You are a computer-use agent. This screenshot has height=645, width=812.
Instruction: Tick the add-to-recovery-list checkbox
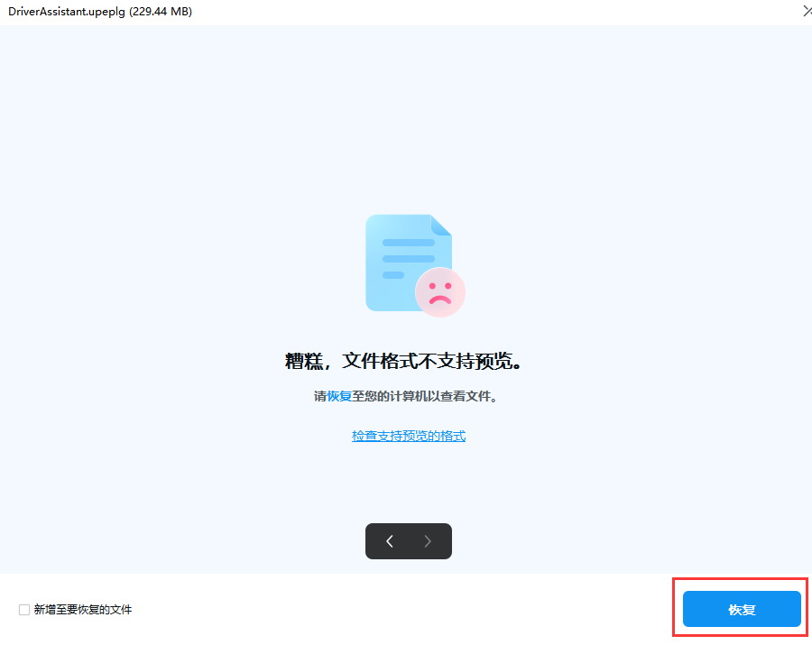[x=23, y=610]
